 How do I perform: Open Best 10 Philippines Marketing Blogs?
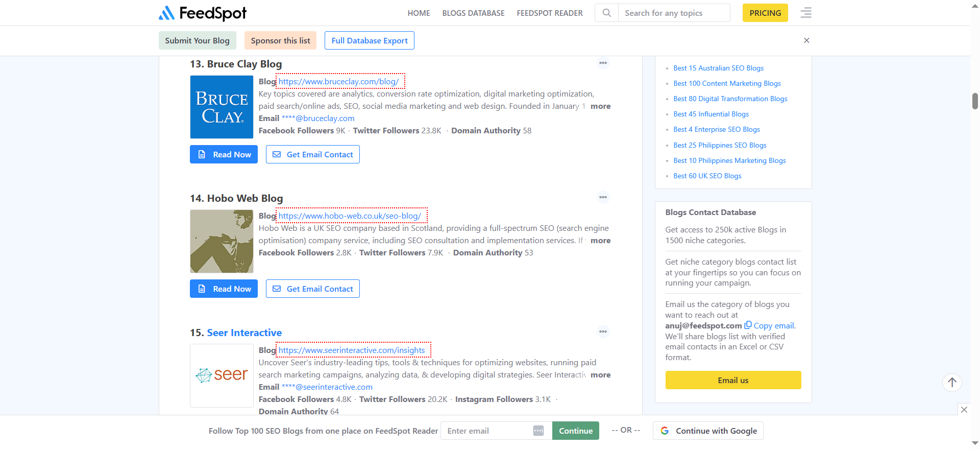point(729,160)
